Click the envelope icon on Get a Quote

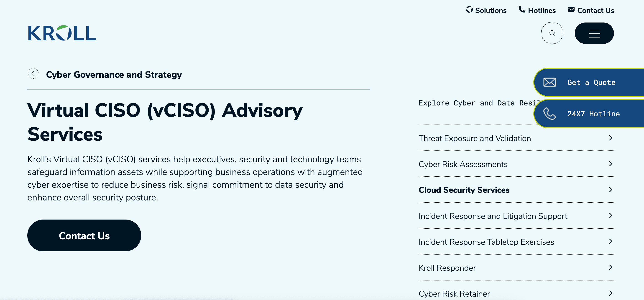pyautogui.click(x=549, y=82)
